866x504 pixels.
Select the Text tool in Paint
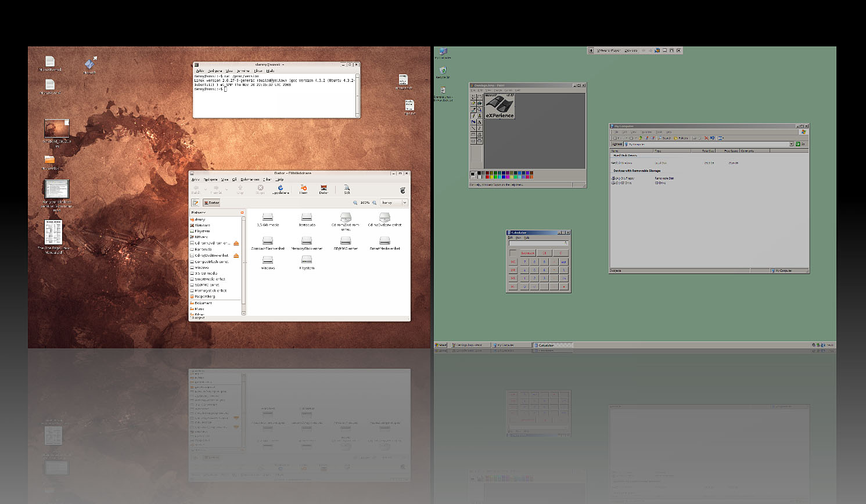pyautogui.click(x=479, y=123)
